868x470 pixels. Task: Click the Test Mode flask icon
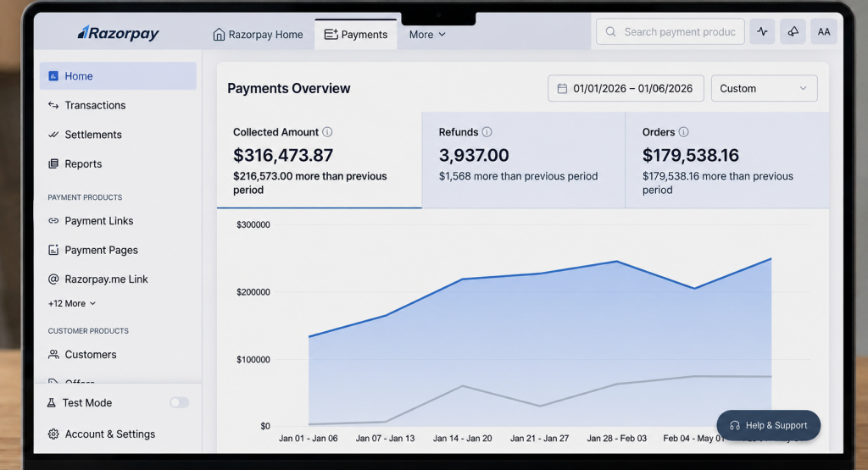[x=52, y=402]
